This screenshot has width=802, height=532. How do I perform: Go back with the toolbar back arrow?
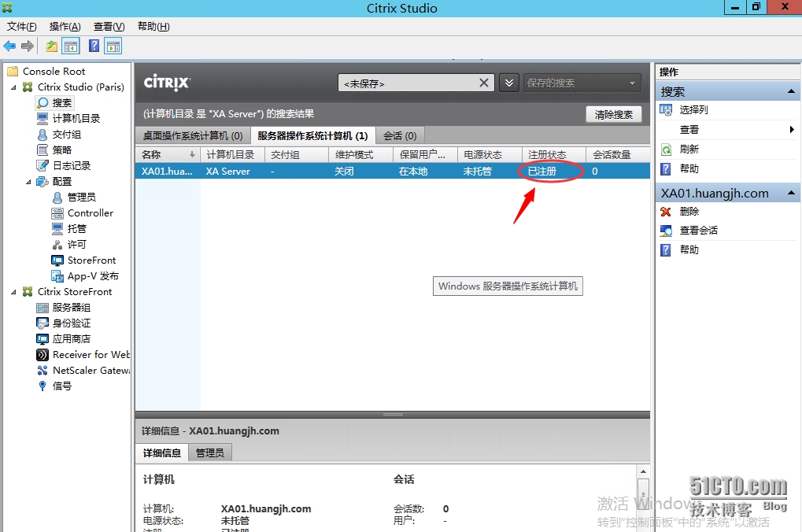tap(9, 46)
